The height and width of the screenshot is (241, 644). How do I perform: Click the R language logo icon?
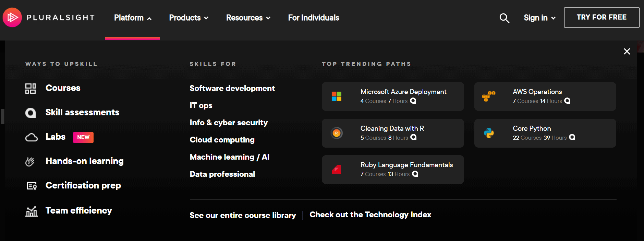click(x=337, y=133)
